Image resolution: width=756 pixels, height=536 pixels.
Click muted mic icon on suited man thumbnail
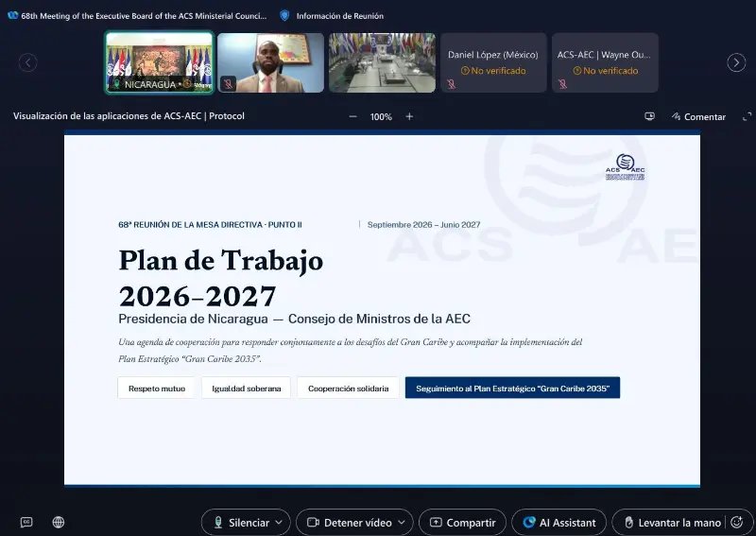[228, 84]
